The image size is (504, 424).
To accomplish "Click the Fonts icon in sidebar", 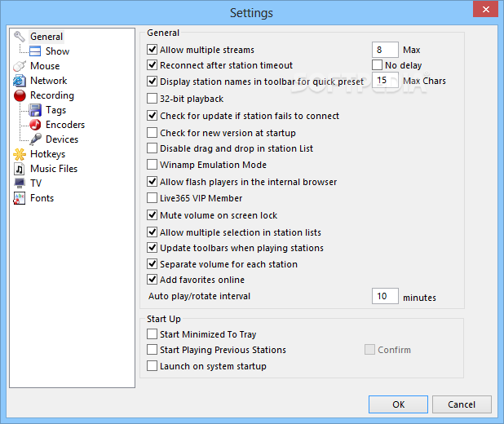I will tap(20, 198).
